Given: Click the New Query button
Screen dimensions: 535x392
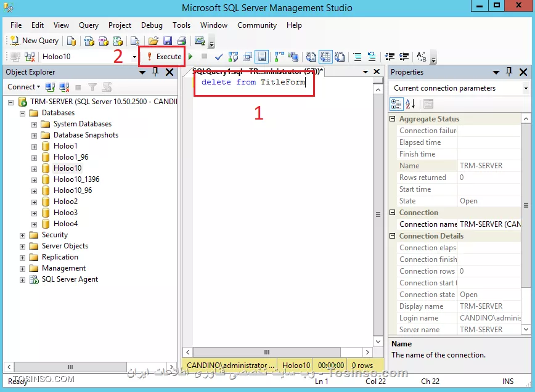Looking at the screenshot, I should (35, 41).
